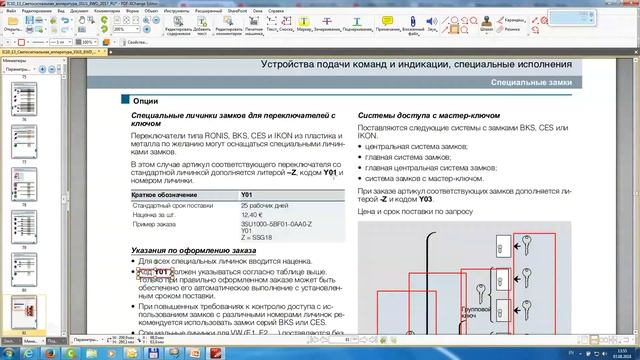Click the stroke color red swatch
Image resolution: width=640 pixels, height=360 pixels.
point(21,42)
